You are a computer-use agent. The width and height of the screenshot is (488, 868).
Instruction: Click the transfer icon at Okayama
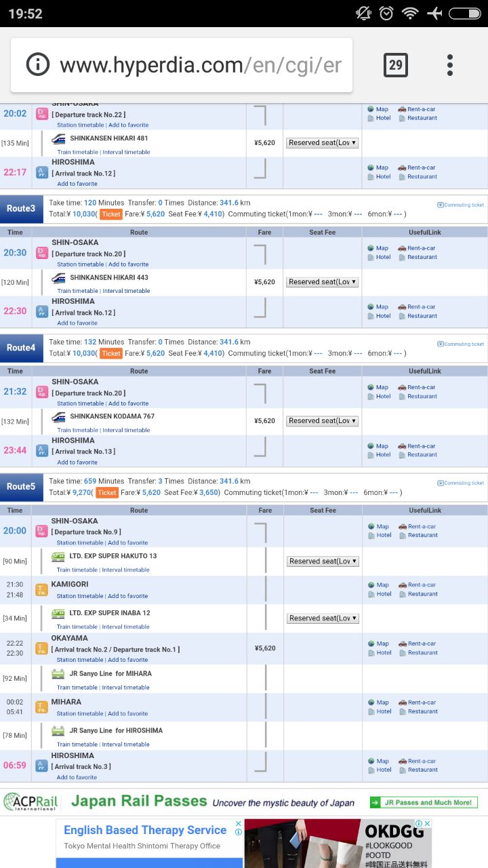pos(42,648)
